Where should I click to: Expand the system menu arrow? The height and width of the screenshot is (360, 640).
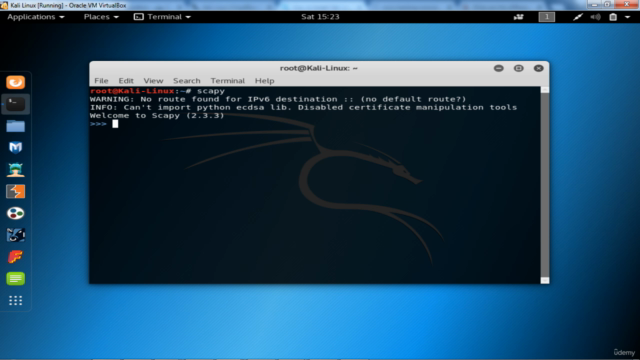click(x=627, y=17)
